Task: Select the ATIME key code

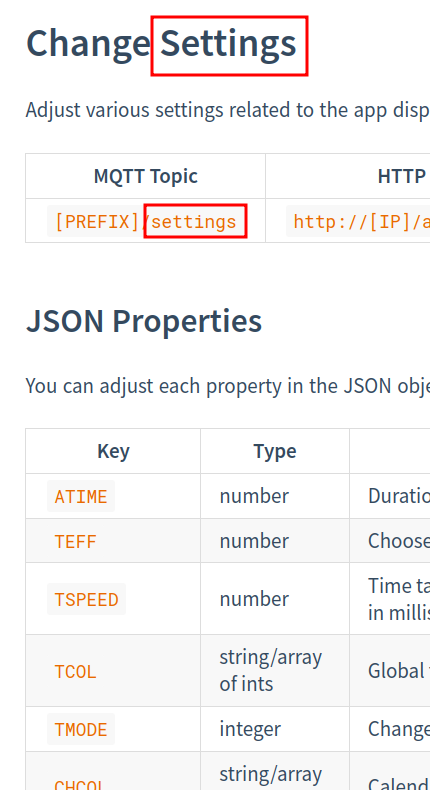Action: [81, 496]
